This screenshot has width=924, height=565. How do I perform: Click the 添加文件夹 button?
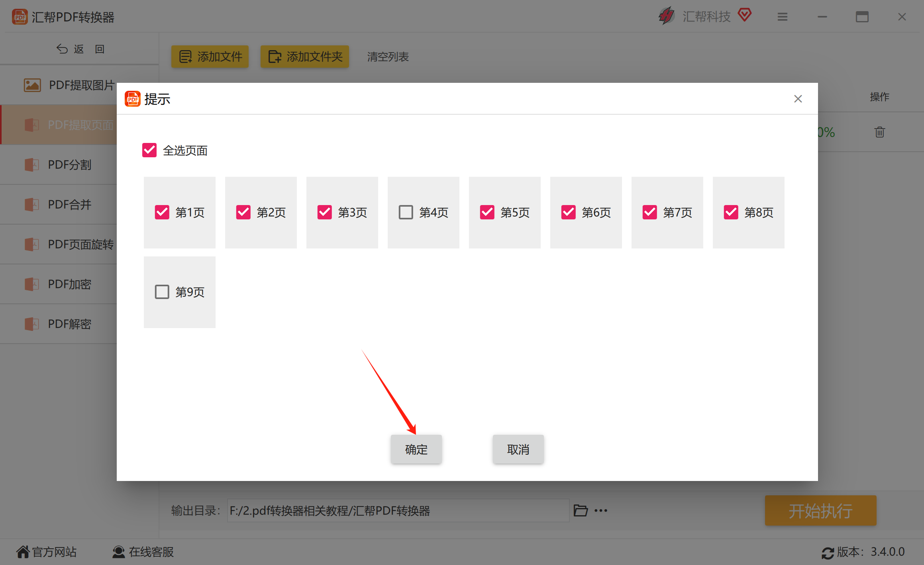pos(305,57)
